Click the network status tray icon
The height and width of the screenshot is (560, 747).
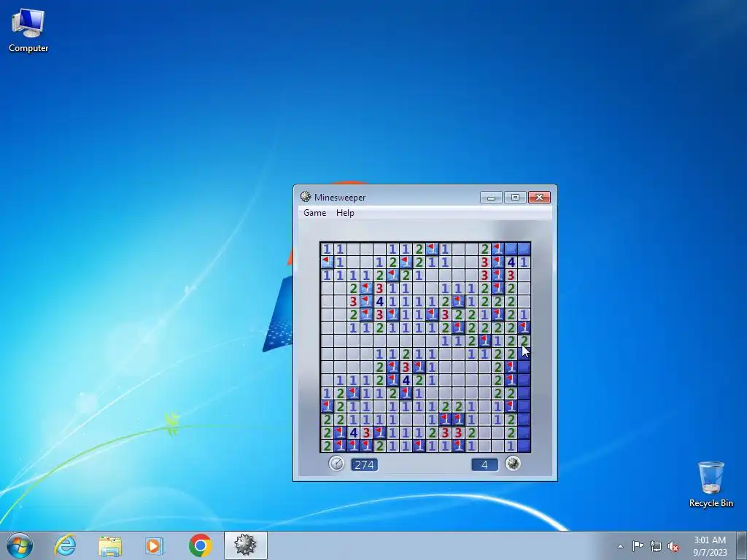pyautogui.click(x=656, y=546)
